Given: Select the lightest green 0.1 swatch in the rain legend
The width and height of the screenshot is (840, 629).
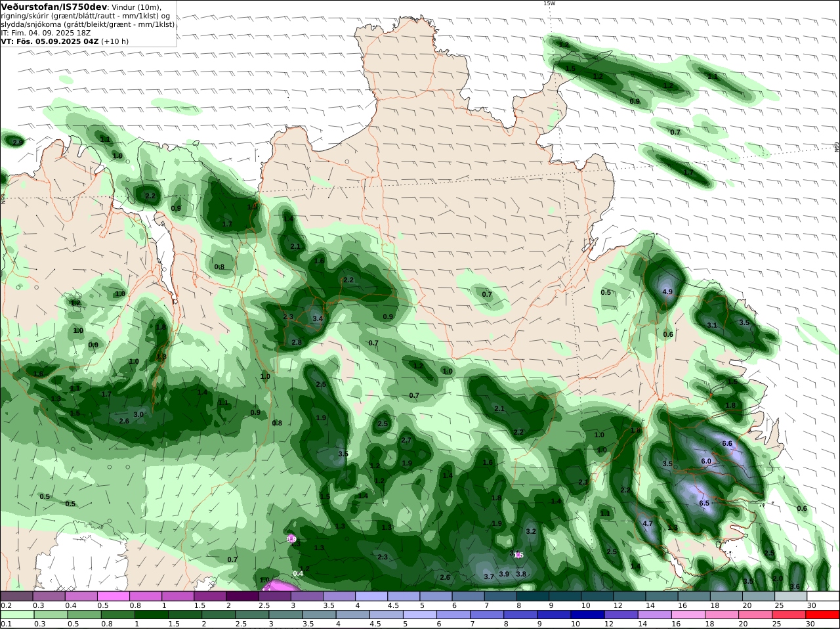Looking at the screenshot, I should coord(16,615).
